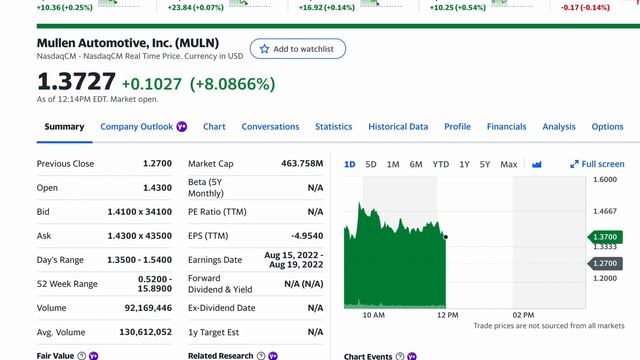Image resolution: width=640 pixels, height=360 pixels.
Task: Click the Beta (5Y Monthly) label
Action: tap(206, 188)
